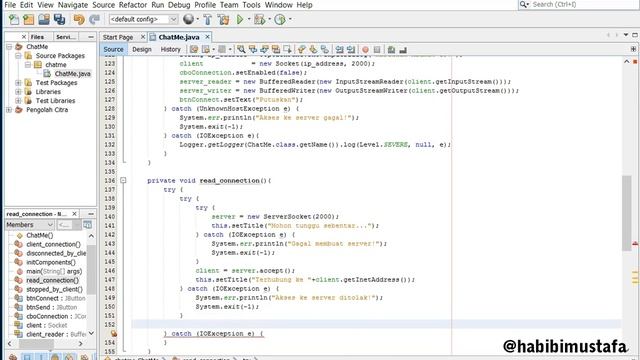Screen dimensions: 640x360
Task: Open the Refactor menu
Action: coord(133,5)
